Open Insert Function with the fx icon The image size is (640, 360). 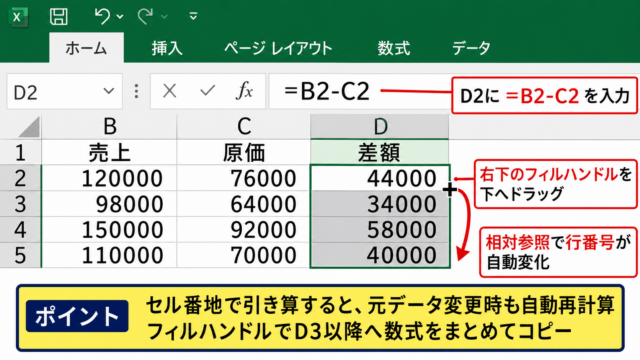tap(244, 91)
